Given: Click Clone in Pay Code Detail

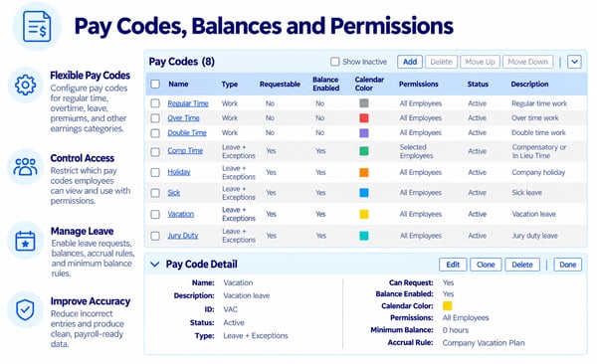Looking at the screenshot, I should 486,265.
